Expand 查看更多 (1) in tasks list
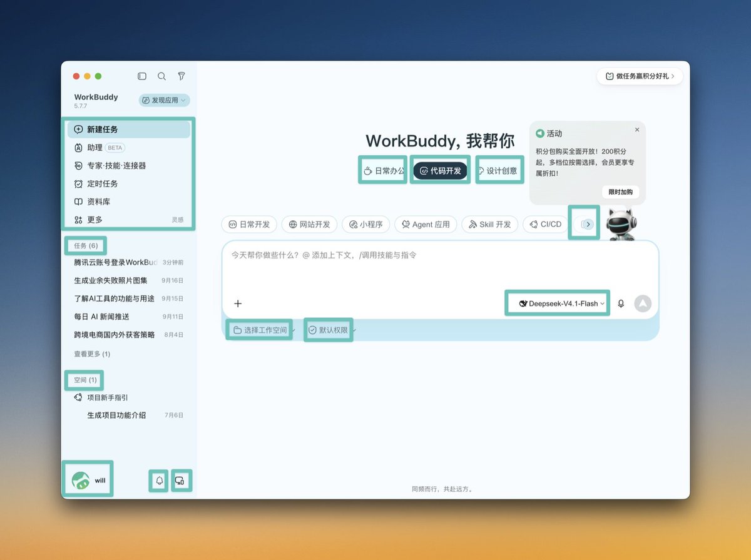 pyautogui.click(x=92, y=354)
